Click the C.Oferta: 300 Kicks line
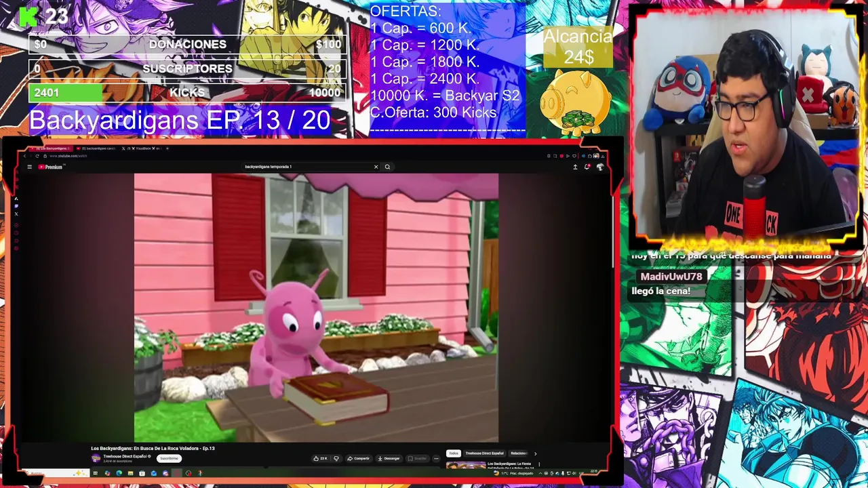The width and height of the screenshot is (868, 488). tap(433, 113)
